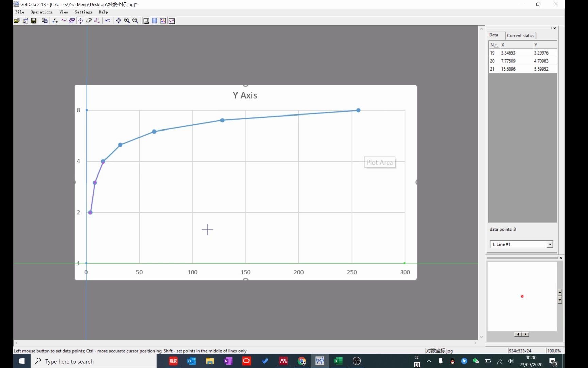Screen dimensions: 588x368
Task: Select the data points eraser tool
Action: [x=89, y=21]
